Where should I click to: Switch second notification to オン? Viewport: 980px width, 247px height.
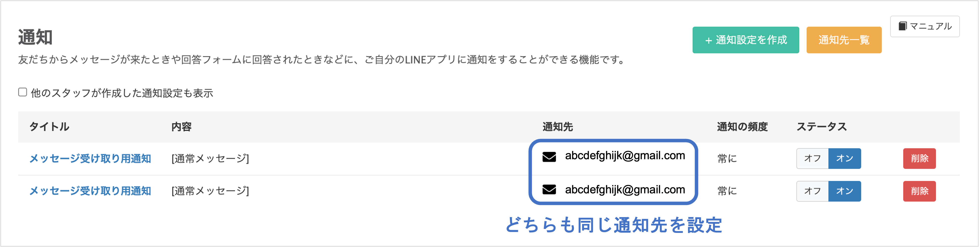pyautogui.click(x=844, y=191)
